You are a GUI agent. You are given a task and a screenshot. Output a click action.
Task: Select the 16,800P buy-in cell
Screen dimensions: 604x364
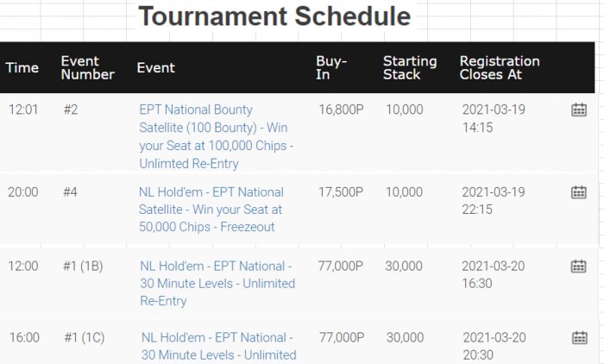[340, 110]
